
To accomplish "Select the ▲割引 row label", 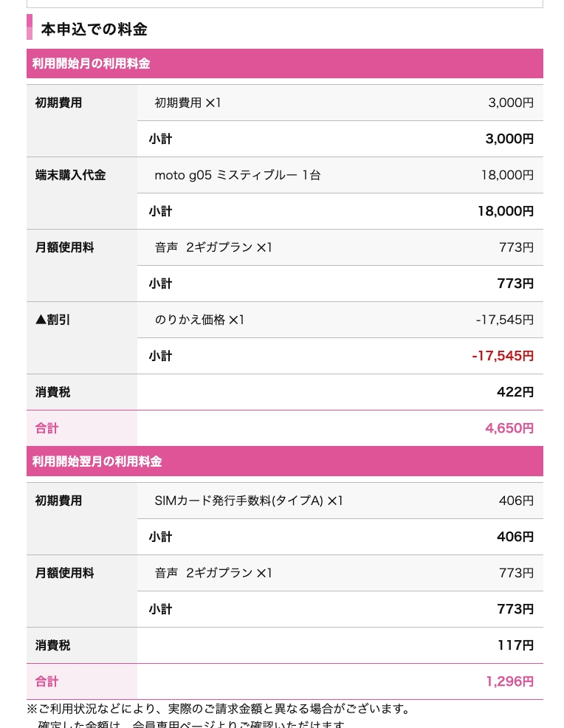I will 52,320.
